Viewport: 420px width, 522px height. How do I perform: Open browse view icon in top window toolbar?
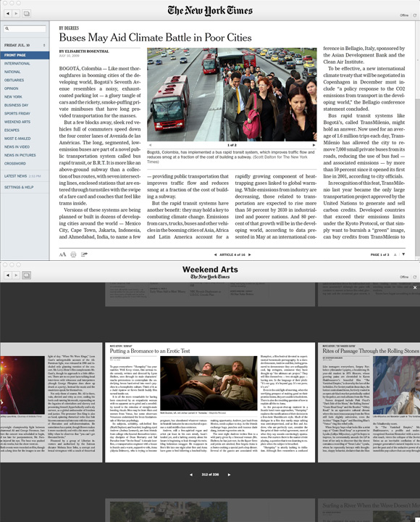point(27,14)
